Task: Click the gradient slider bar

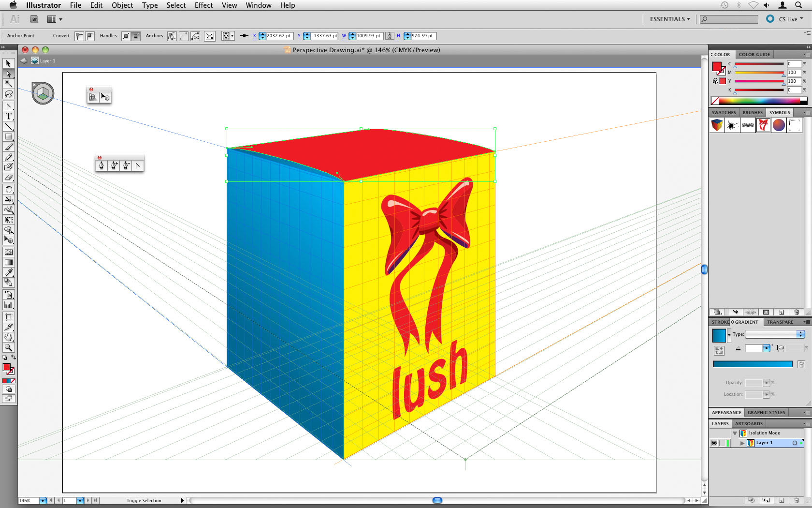Action: [753, 364]
